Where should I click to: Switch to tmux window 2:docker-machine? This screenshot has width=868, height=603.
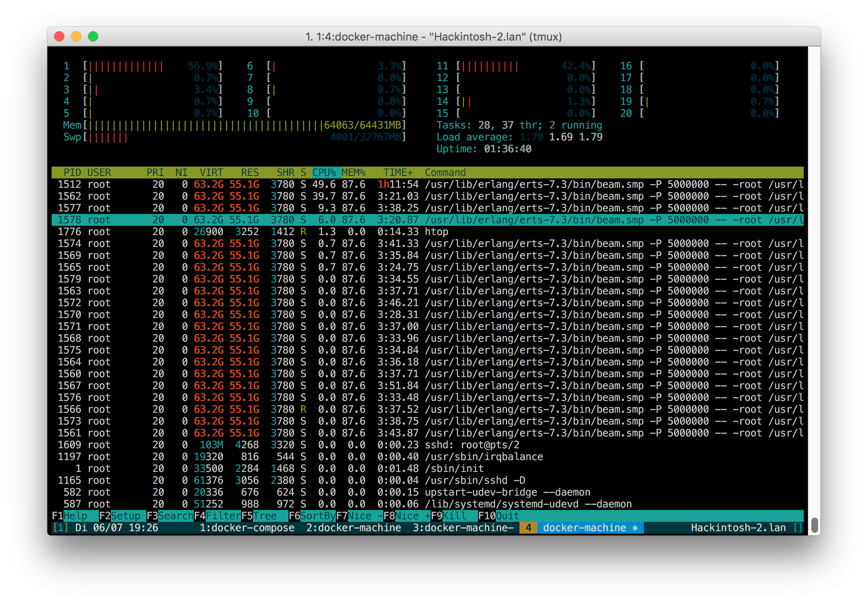(x=353, y=528)
